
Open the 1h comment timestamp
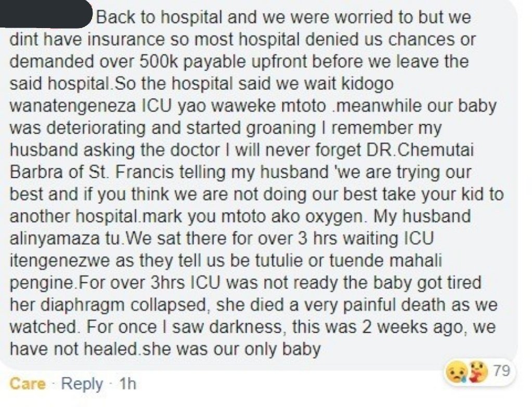click(x=127, y=384)
